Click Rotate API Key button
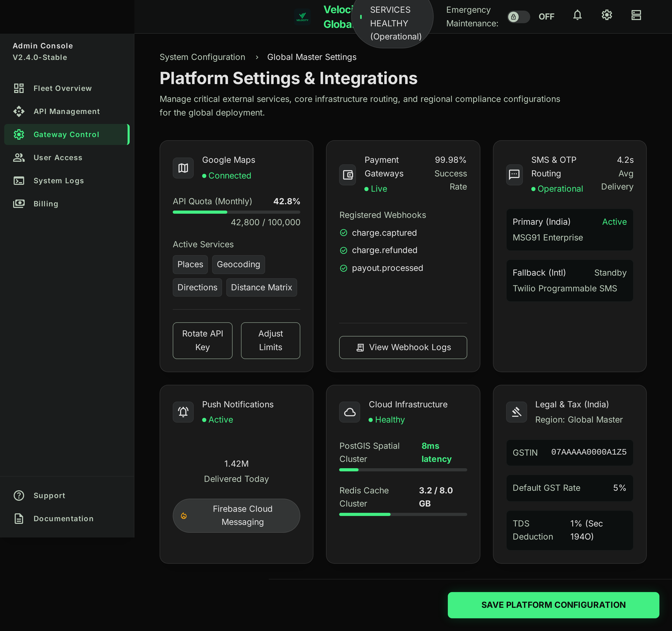The height and width of the screenshot is (631, 672). (202, 340)
